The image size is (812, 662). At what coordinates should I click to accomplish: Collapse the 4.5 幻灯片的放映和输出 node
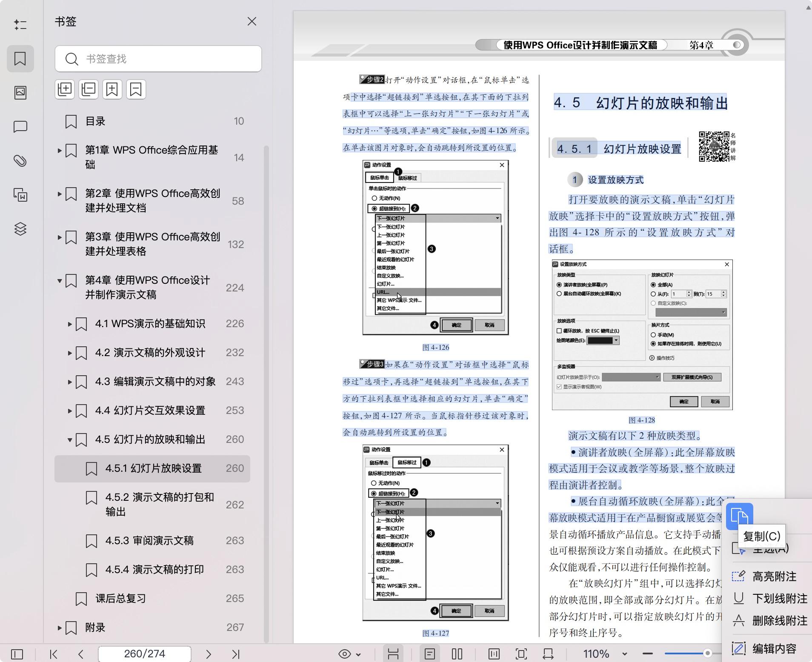tap(70, 439)
